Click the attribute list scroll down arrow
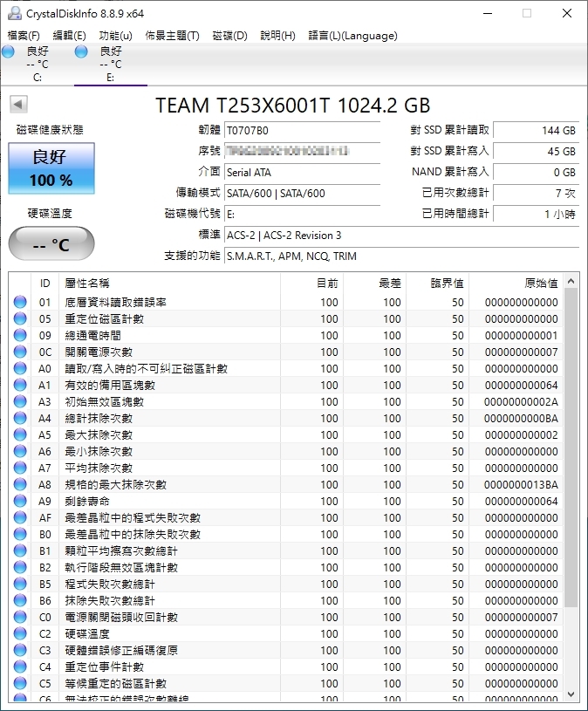 click(x=571, y=694)
